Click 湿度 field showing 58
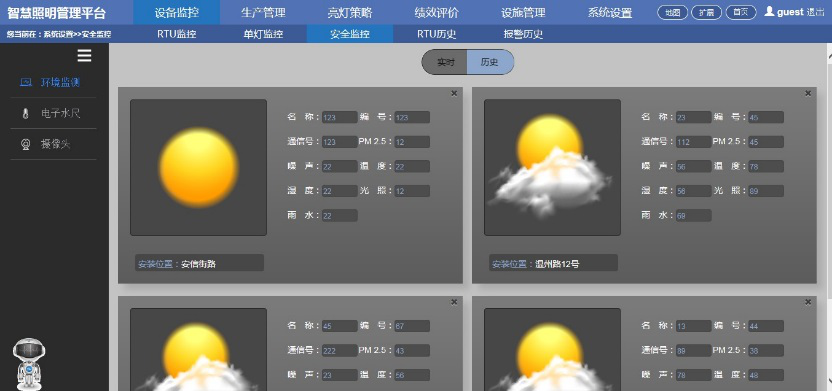The width and height of the screenshot is (832, 391). tap(694, 191)
